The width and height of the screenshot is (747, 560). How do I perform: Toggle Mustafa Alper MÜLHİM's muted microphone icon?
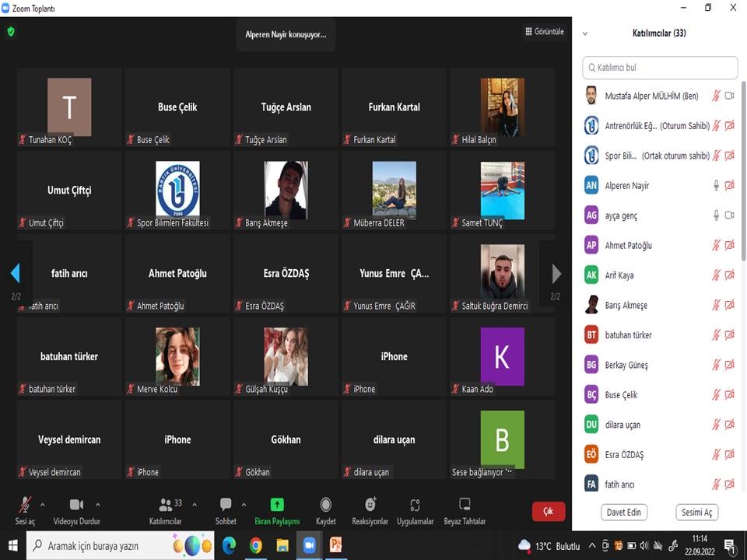716,96
